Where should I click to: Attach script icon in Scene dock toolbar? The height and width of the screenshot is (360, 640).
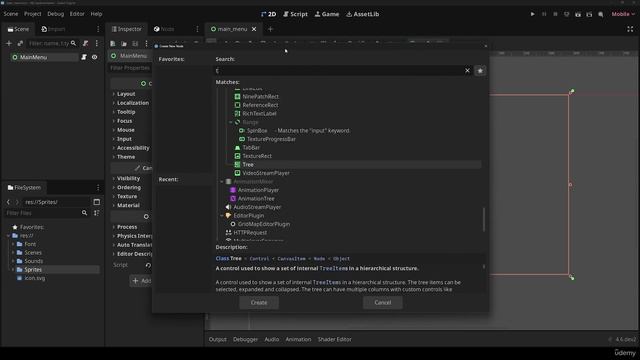point(85,43)
